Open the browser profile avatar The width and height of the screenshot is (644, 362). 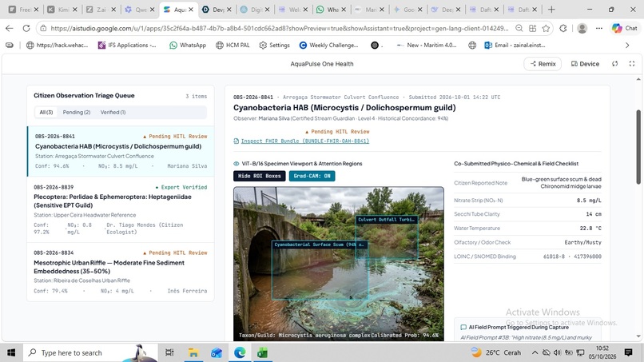tap(582, 28)
